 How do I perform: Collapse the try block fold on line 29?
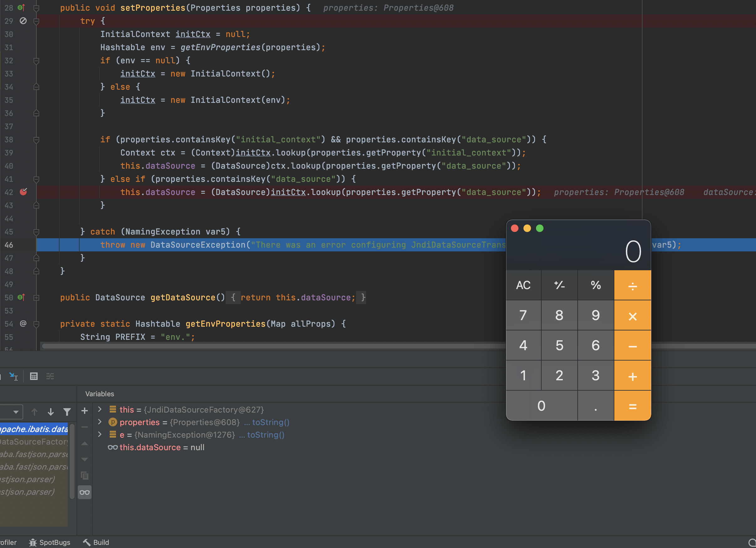pos(36,21)
